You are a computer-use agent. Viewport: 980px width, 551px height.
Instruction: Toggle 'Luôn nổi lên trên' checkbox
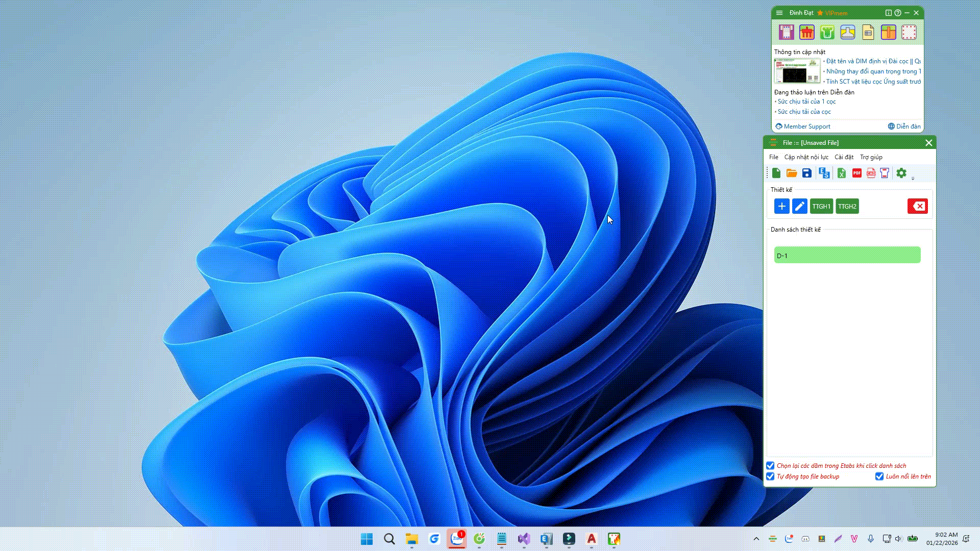click(x=879, y=477)
